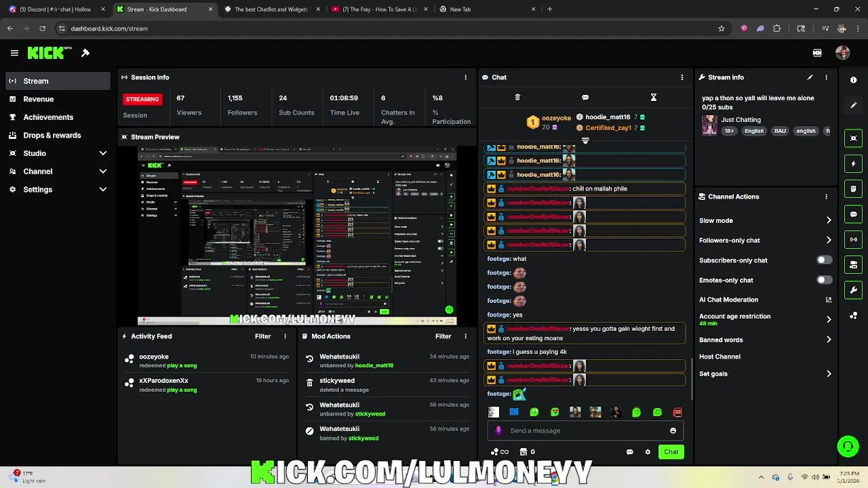The width and height of the screenshot is (868, 488).
Task: Open Set goals options arrow
Action: 829,373
